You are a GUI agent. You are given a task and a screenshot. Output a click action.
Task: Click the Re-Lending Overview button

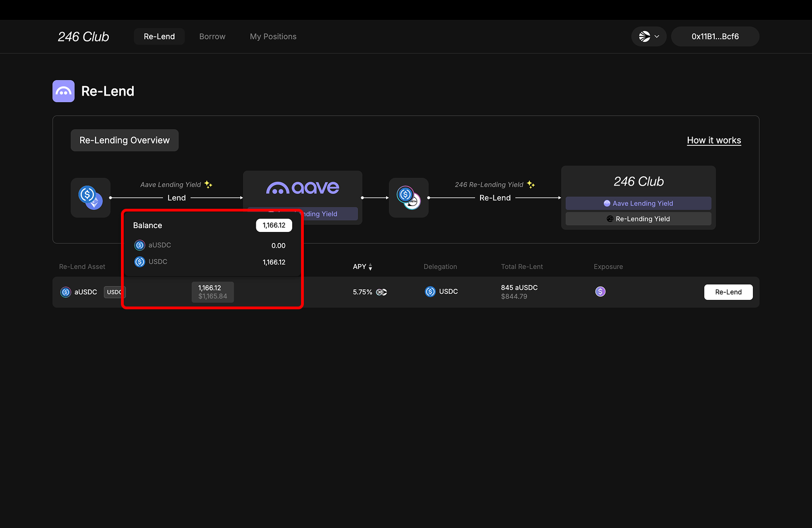pos(124,140)
